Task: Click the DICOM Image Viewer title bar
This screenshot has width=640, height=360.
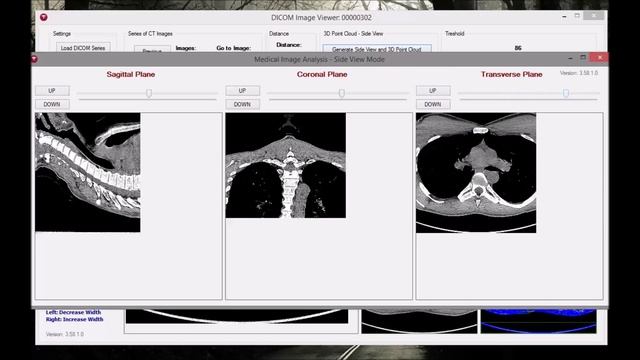Action: tap(321, 18)
